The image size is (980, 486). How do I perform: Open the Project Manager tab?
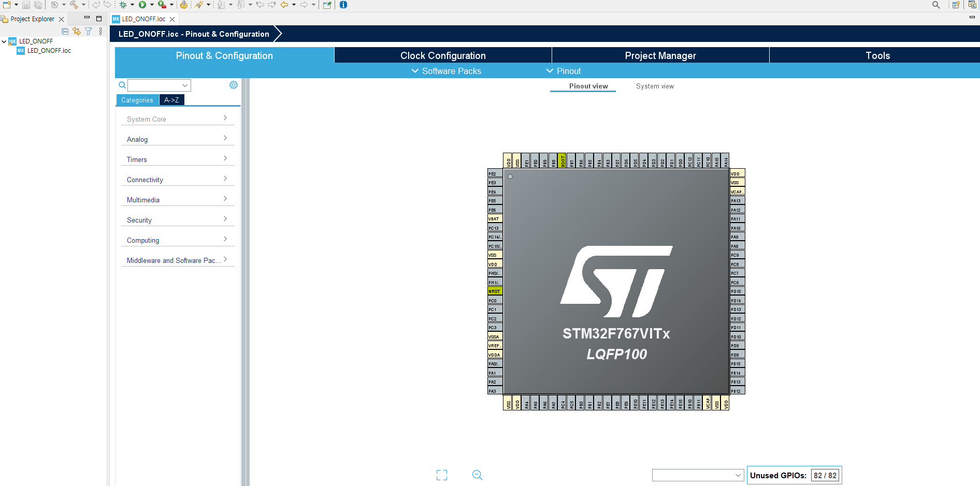coord(660,55)
